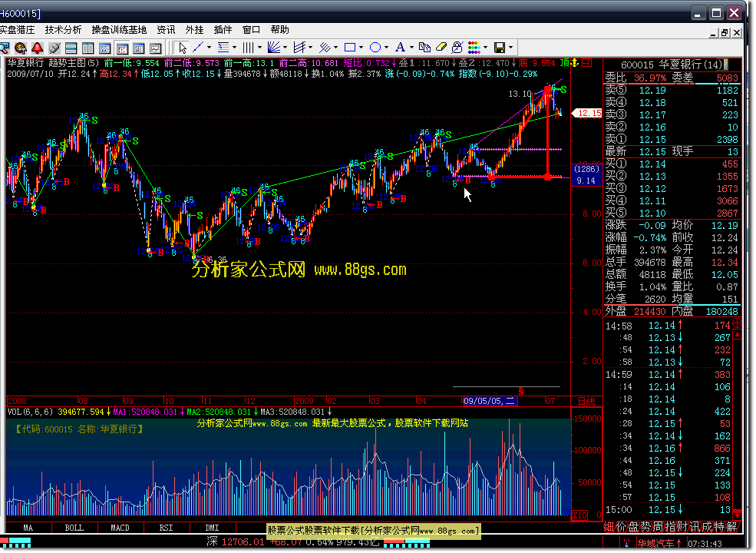The image size is (756, 553).
Task: Open dropdown arrow next to Gann fan tool
Action: click(285, 48)
